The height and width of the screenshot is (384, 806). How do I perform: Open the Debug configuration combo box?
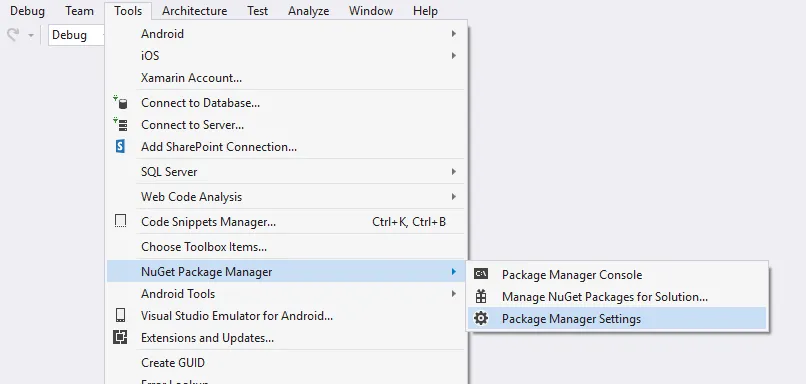click(x=77, y=35)
